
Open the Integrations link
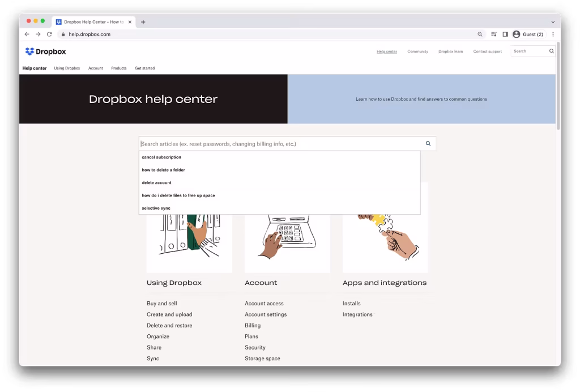pyautogui.click(x=357, y=314)
